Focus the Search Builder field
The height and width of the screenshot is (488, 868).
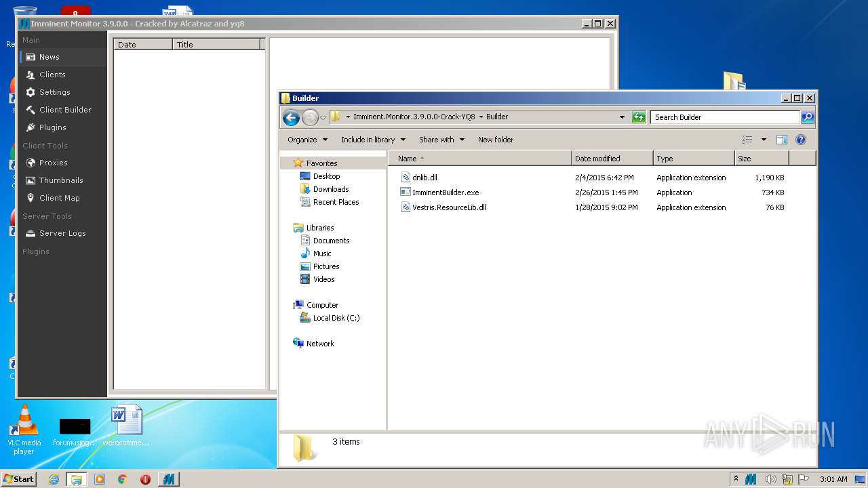tap(725, 117)
